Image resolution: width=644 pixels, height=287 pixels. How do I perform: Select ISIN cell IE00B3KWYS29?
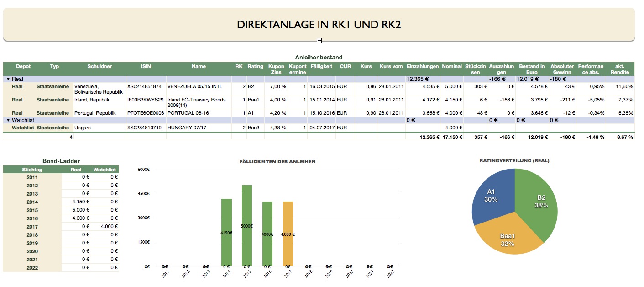145,100
